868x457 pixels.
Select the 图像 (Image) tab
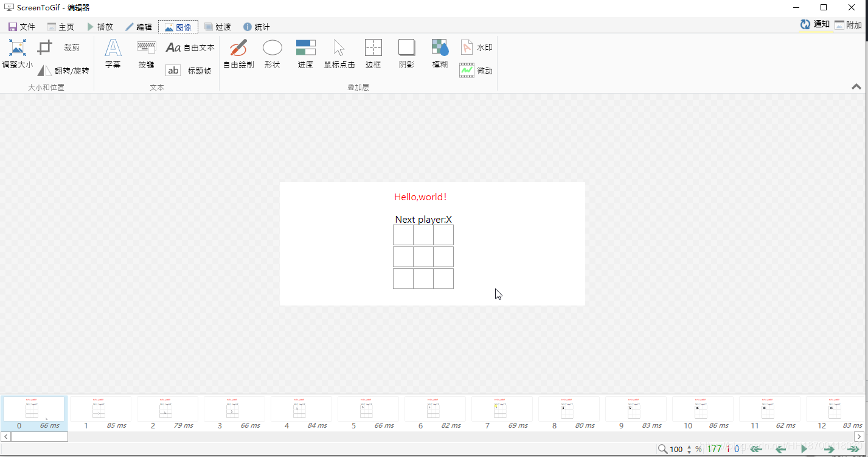pos(178,27)
